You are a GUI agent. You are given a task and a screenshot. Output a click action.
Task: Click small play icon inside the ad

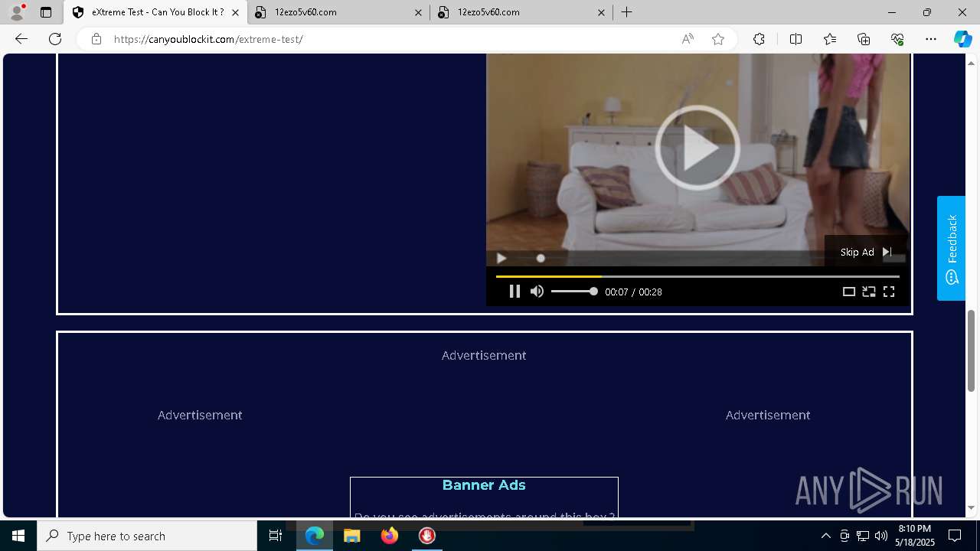click(501, 259)
